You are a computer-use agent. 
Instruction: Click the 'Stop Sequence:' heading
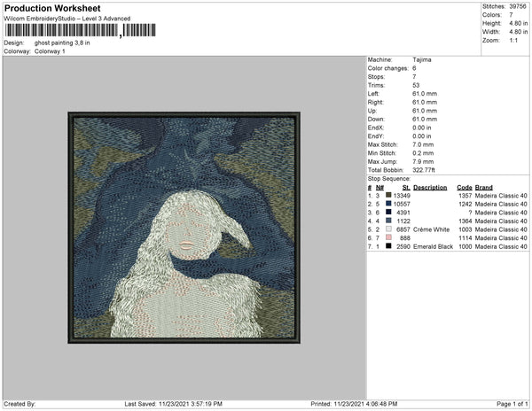389,179
